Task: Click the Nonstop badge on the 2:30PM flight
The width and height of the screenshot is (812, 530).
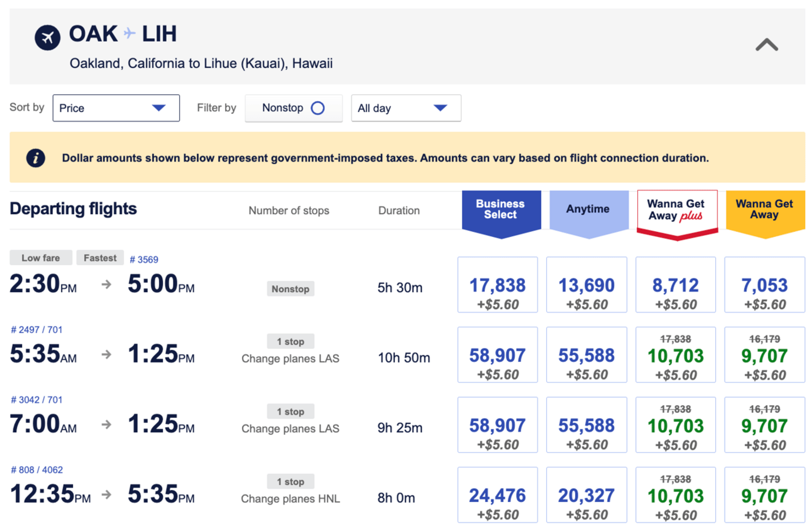Action: [x=290, y=289]
